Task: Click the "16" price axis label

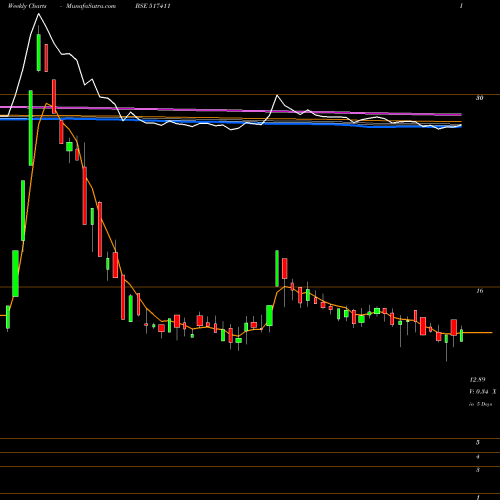Action: click(x=479, y=291)
